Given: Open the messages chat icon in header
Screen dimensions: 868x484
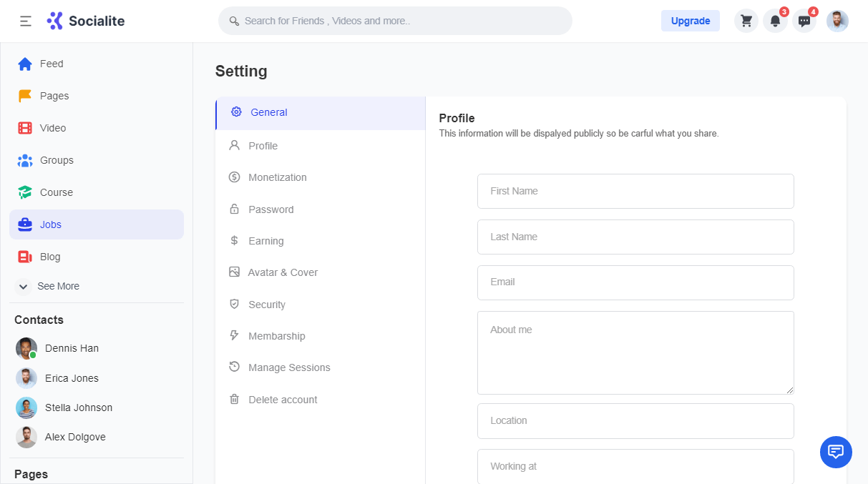Looking at the screenshot, I should coord(804,21).
